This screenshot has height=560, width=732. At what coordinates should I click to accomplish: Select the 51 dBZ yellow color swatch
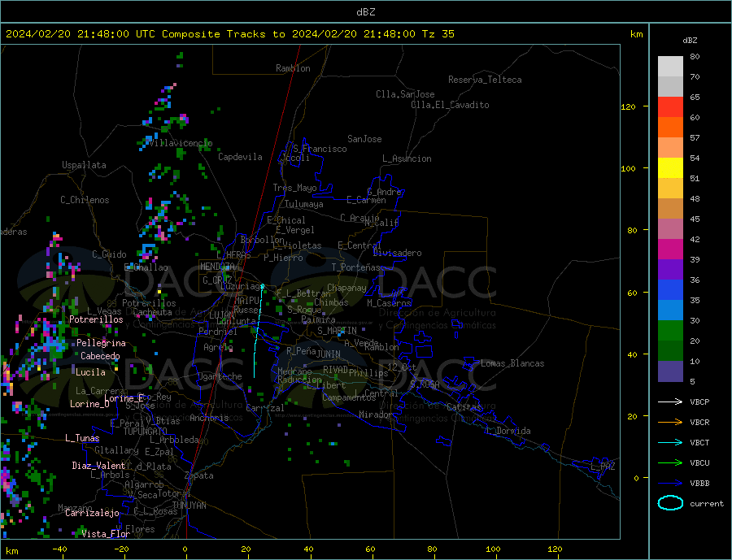(x=670, y=167)
